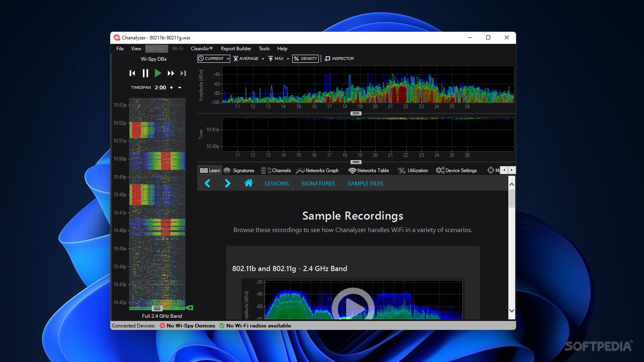Open the File menu
The width and height of the screenshot is (644, 362).
[120, 49]
